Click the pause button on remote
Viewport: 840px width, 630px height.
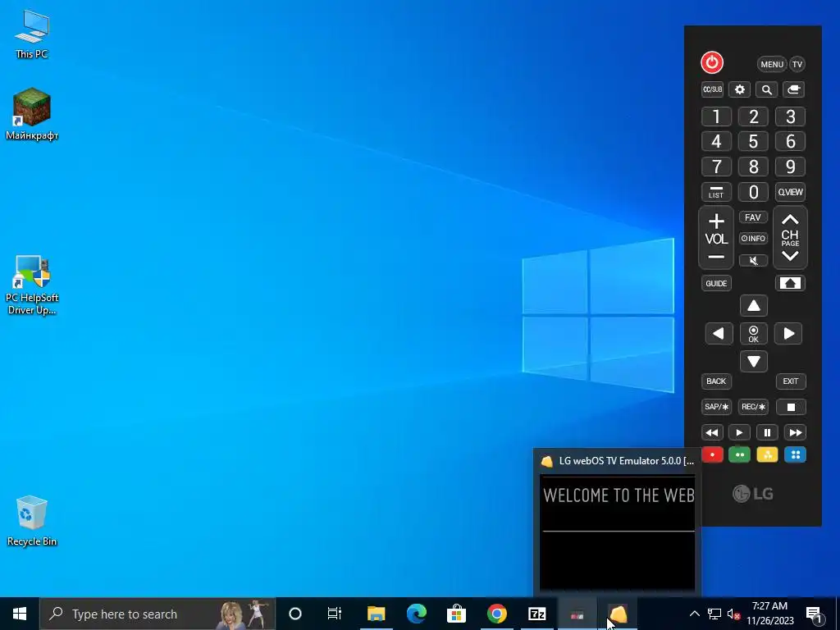(767, 432)
